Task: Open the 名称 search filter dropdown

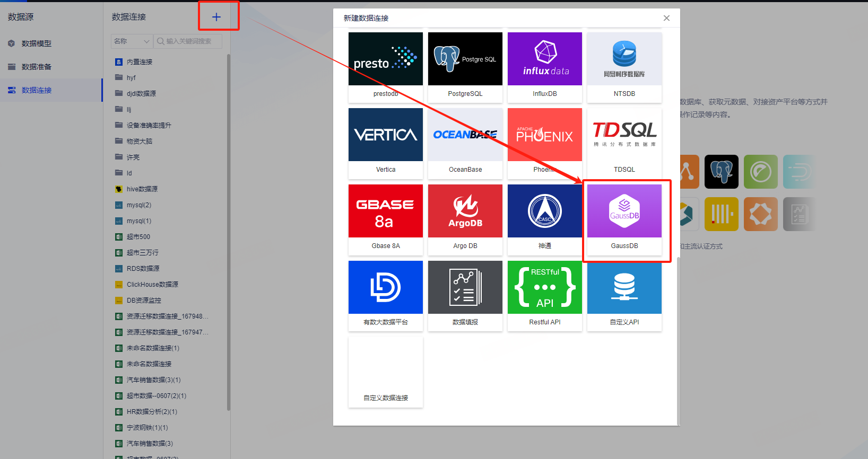Action: tap(132, 41)
